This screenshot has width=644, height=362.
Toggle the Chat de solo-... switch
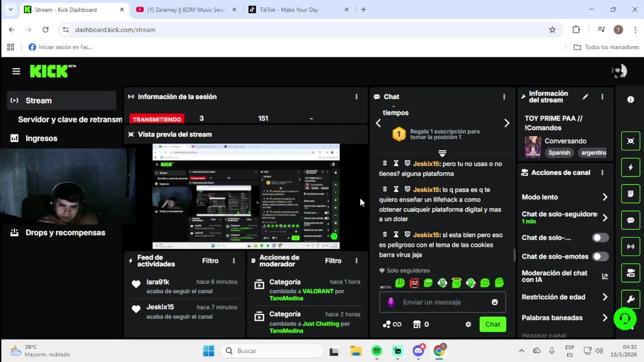coord(600,237)
